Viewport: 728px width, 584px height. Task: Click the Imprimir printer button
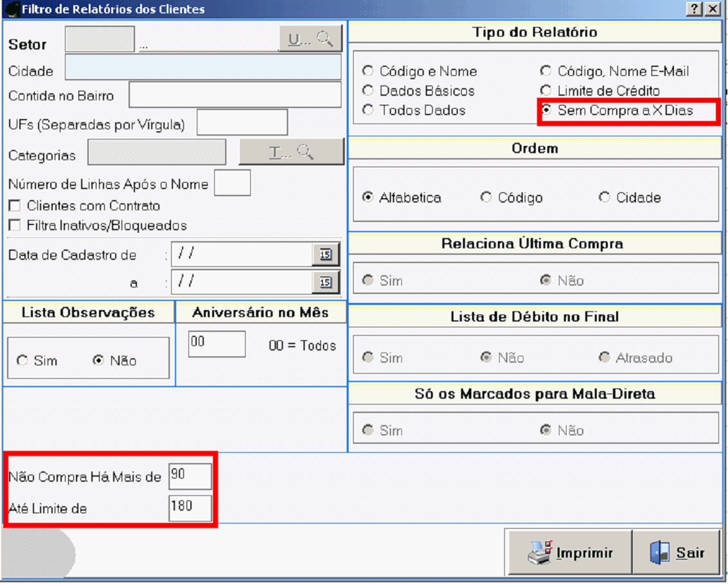click(x=570, y=552)
